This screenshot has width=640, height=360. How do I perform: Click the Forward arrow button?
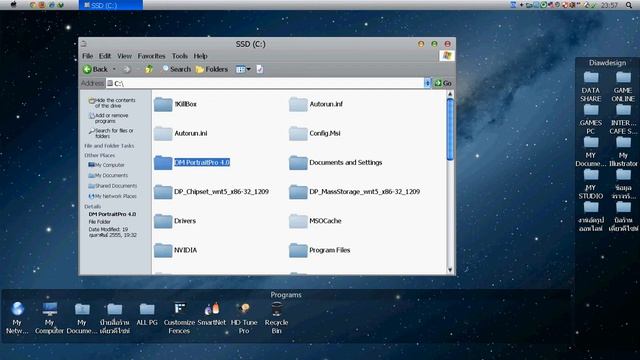127,69
